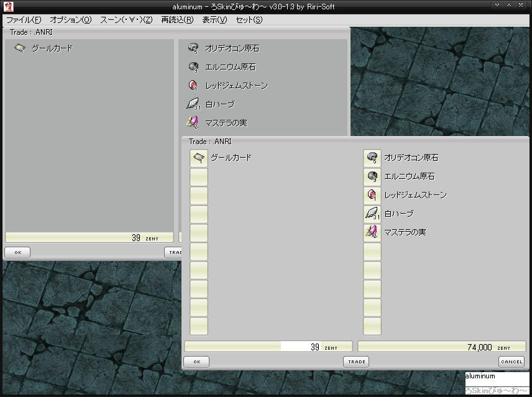The image size is (532, 397).
Task: Select マステラの実 text in front trade window
Action: [405, 232]
